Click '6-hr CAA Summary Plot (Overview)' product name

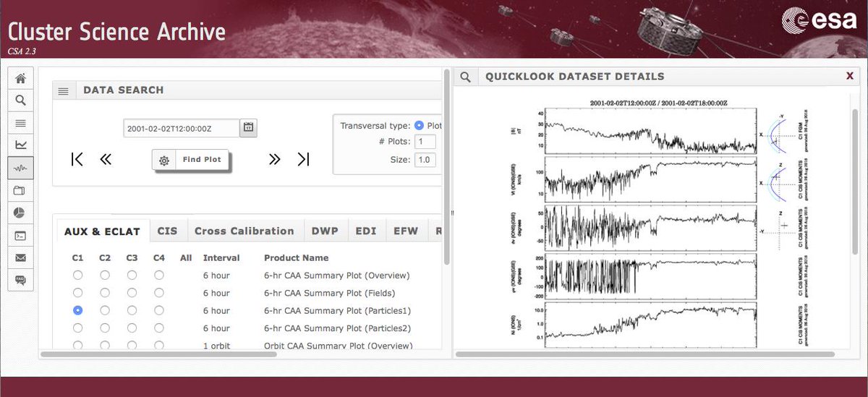click(x=337, y=276)
